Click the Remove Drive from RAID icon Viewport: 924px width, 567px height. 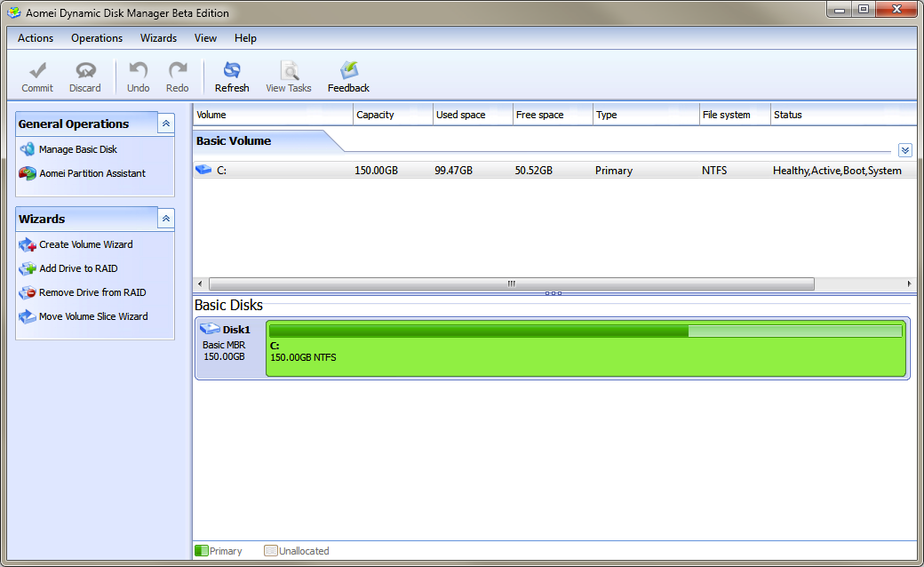click(28, 292)
